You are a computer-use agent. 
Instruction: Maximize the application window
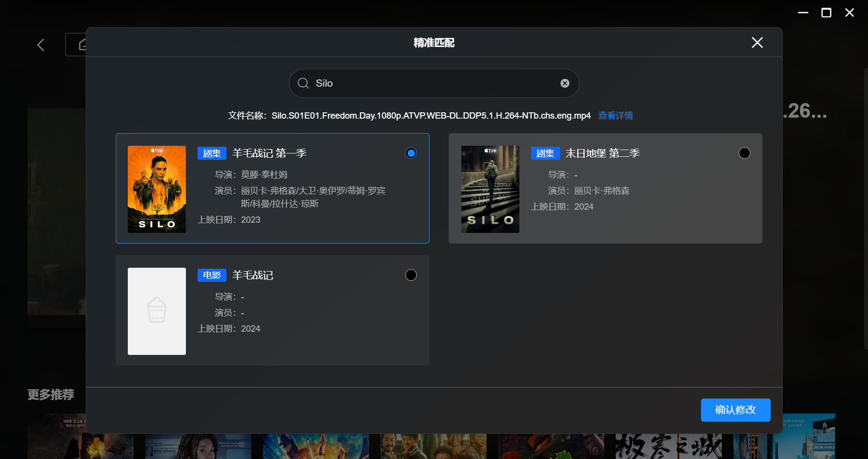pos(826,13)
